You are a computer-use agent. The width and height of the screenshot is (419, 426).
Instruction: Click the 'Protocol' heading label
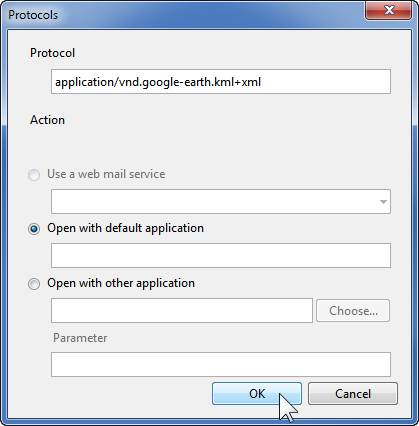click(53, 53)
